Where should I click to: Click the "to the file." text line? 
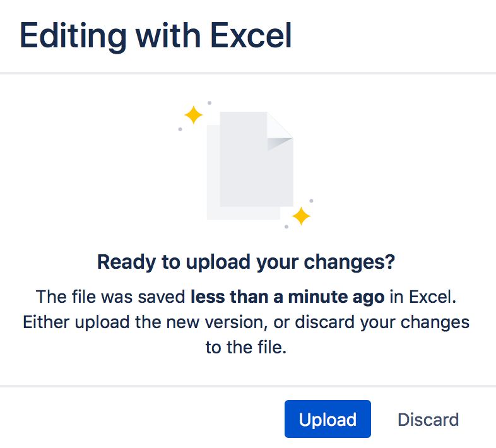[x=246, y=348]
